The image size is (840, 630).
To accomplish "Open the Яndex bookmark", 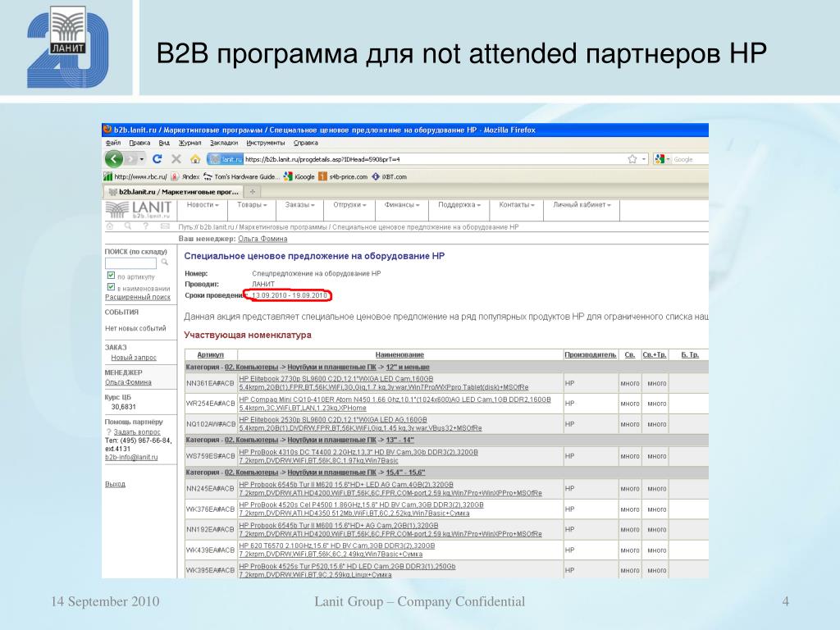I will click(x=185, y=176).
